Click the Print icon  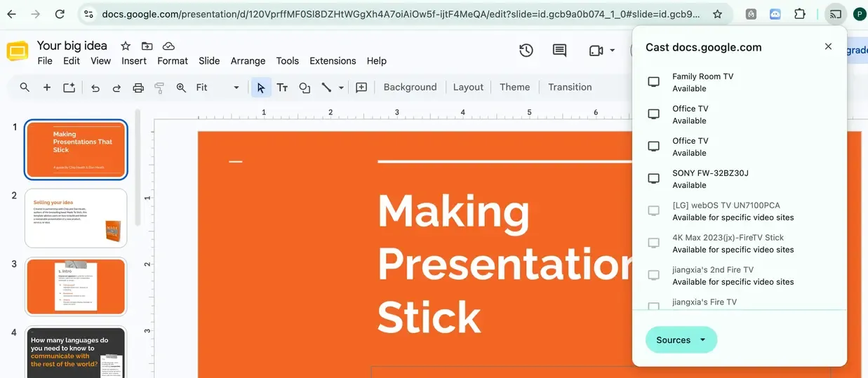point(138,88)
